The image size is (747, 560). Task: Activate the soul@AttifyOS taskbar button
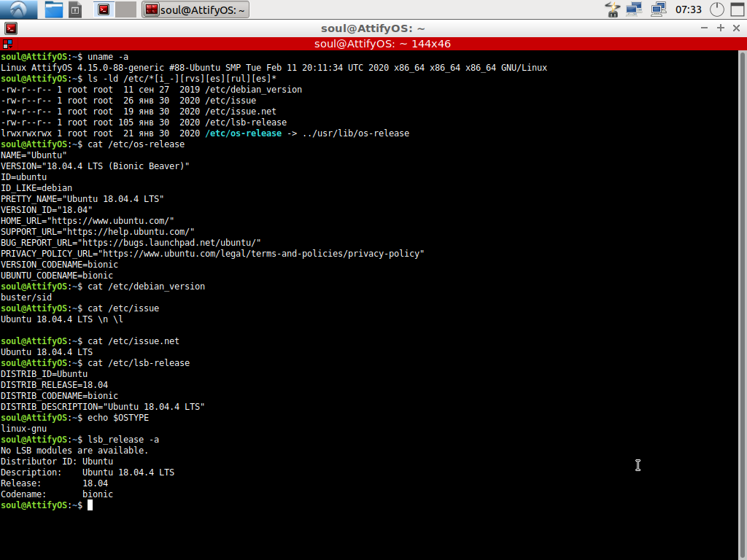[196, 9]
